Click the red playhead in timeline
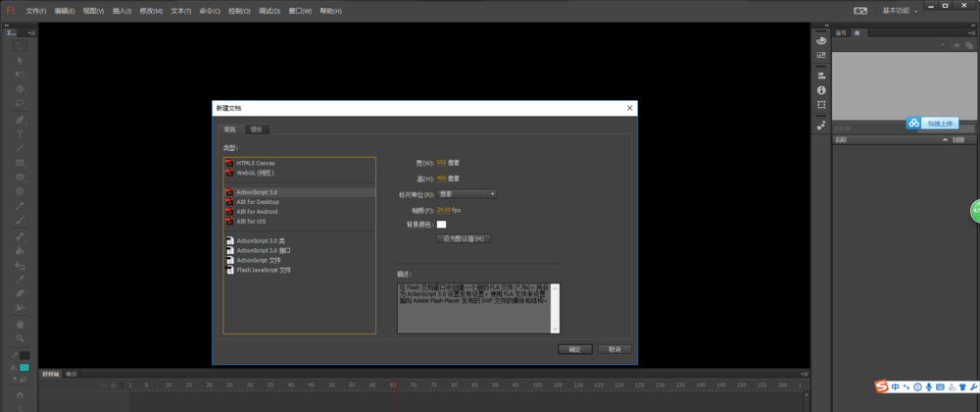 [394, 386]
